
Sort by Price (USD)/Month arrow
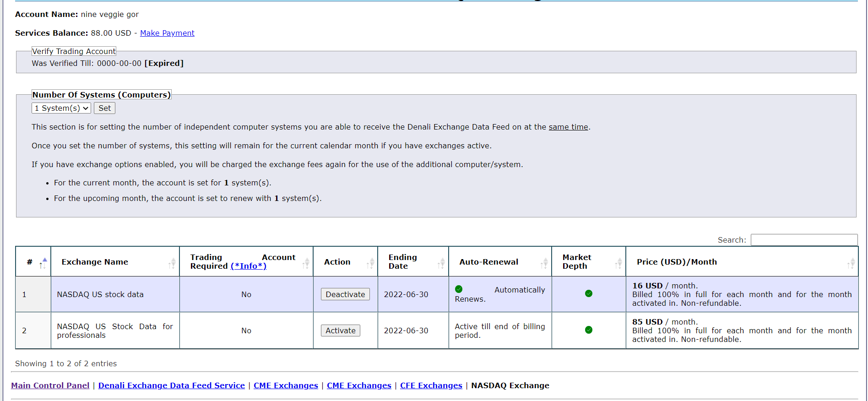[851, 263]
